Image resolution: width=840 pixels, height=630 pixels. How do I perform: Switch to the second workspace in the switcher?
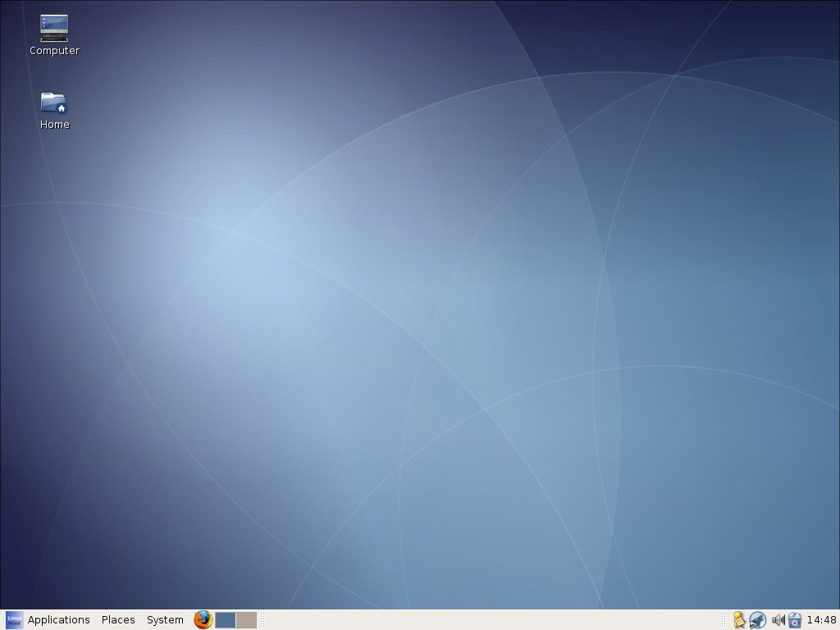point(246,620)
